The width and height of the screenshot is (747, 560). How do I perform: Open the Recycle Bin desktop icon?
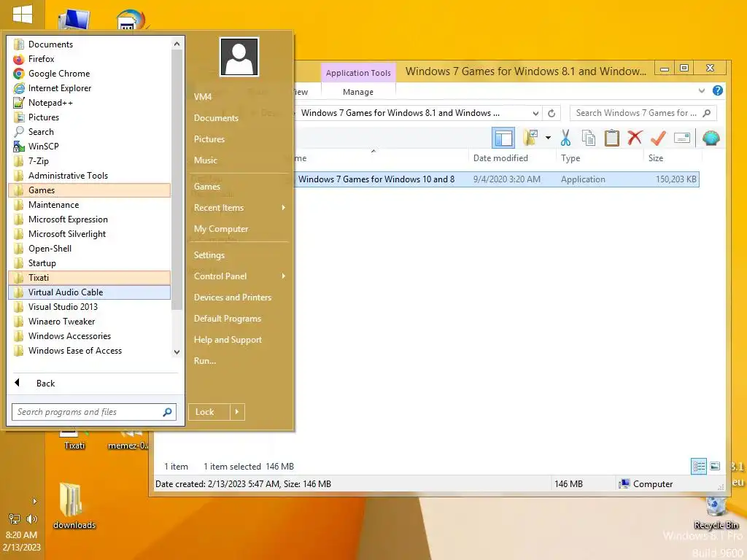pos(716,513)
